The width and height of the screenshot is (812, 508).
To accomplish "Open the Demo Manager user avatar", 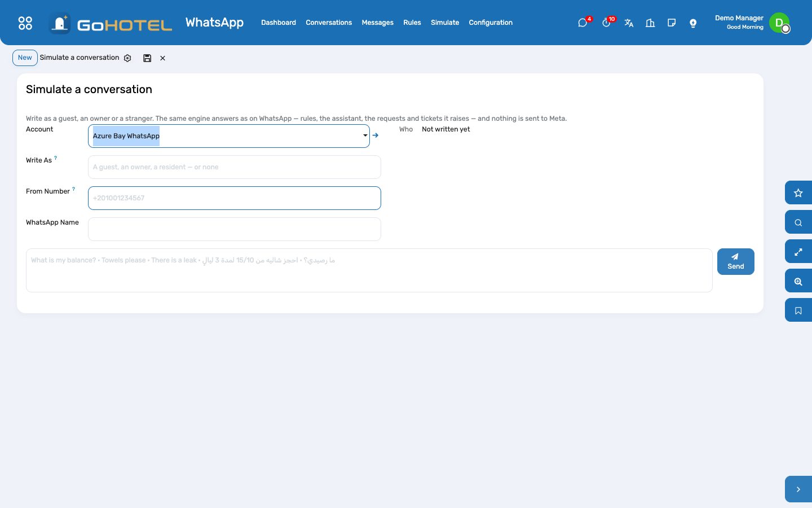I will 779,23.
